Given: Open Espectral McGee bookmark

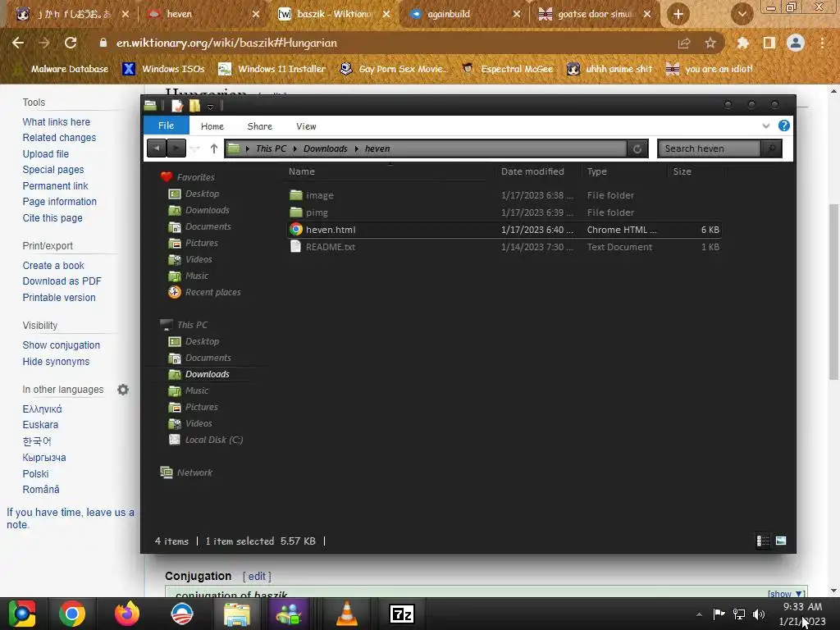Looking at the screenshot, I should pos(507,69).
